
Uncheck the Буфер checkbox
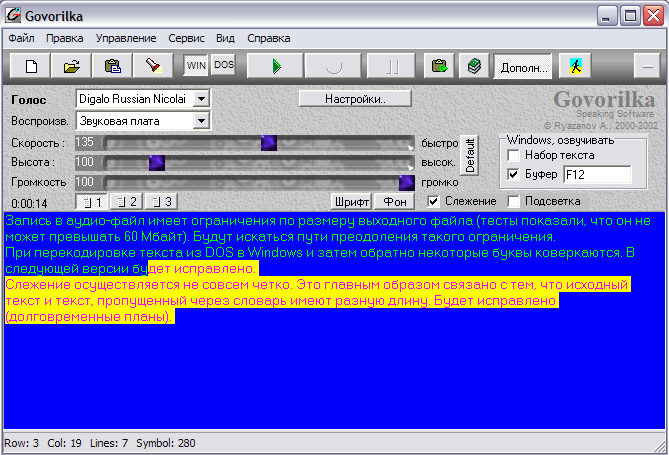click(513, 174)
